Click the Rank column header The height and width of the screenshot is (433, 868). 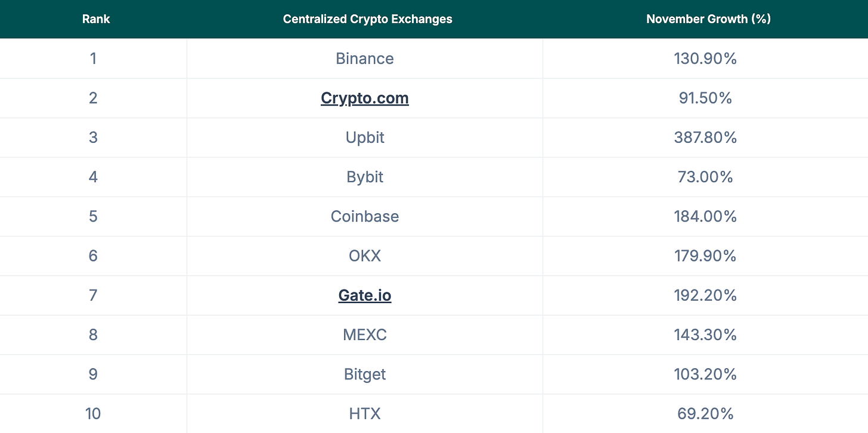pos(96,19)
